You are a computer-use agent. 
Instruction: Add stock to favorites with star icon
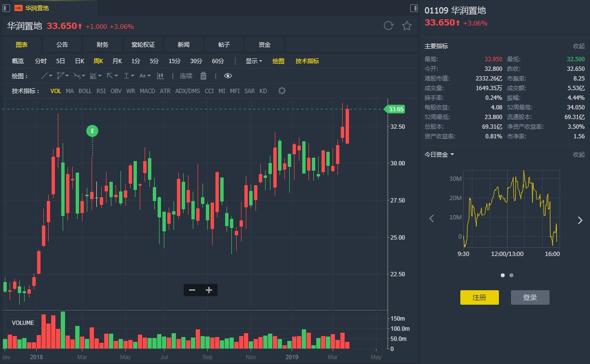click(x=407, y=26)
